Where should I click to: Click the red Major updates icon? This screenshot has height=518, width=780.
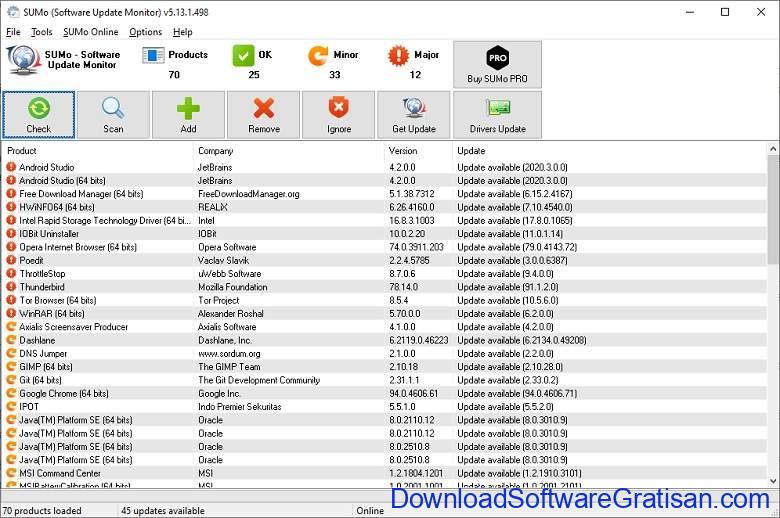[x=398, y=55]
